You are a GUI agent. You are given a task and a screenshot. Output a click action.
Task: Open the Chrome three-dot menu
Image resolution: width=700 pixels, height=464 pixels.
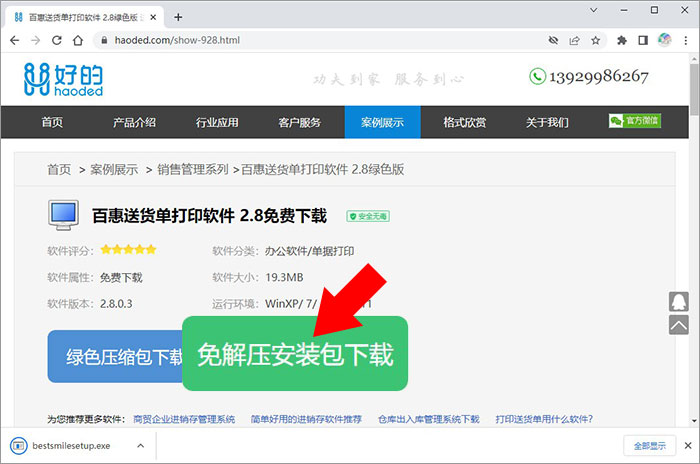click(686, 41)
